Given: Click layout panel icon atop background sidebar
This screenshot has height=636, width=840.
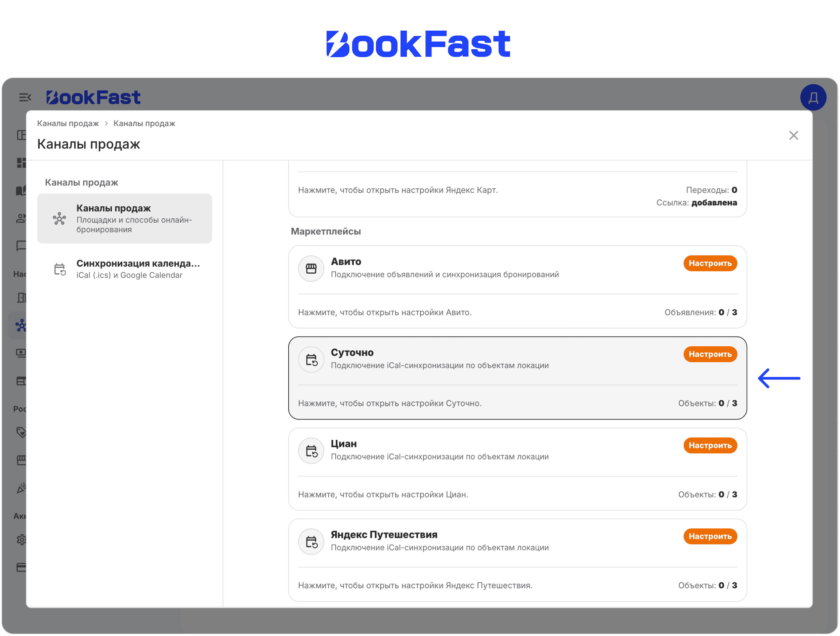Looking at the screenshot, I should pyautogui.click(x=21, y=135).
